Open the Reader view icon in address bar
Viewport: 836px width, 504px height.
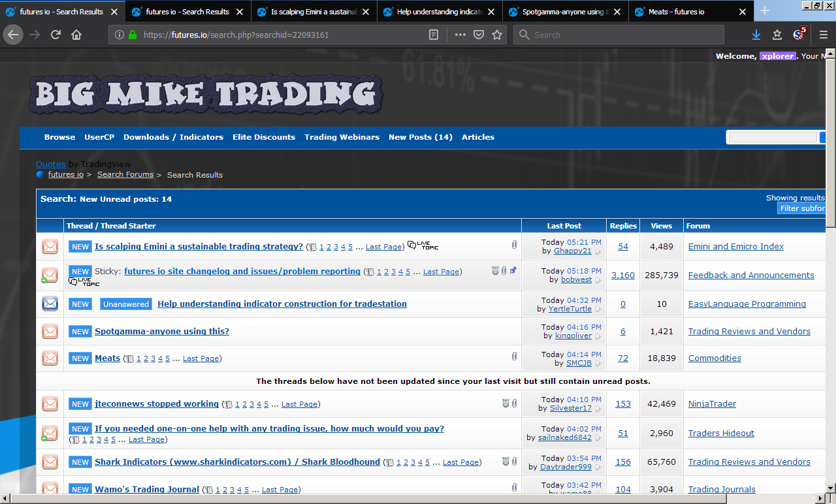[434, 35]
